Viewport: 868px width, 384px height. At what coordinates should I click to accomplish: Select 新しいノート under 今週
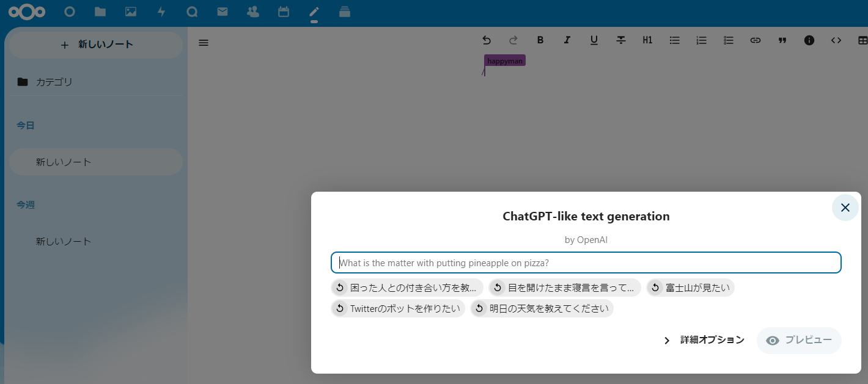pos(96,241)
